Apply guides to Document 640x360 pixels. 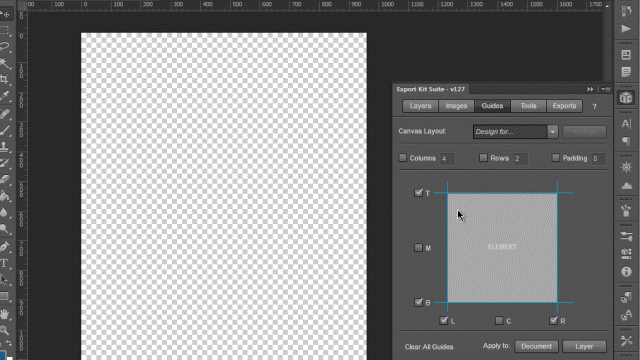[x=536, y=346]
